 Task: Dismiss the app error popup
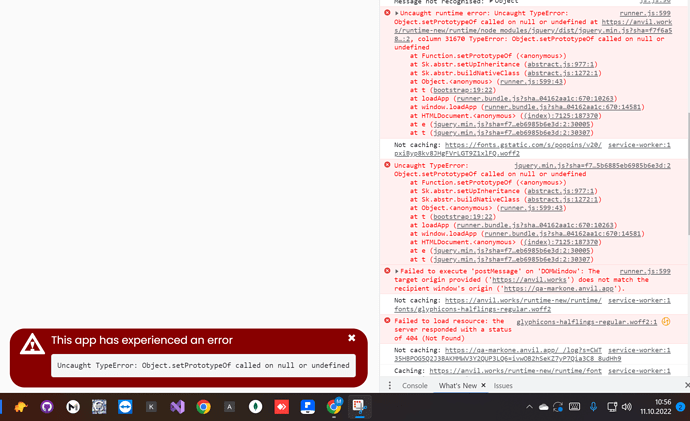(x=352, y=338)
